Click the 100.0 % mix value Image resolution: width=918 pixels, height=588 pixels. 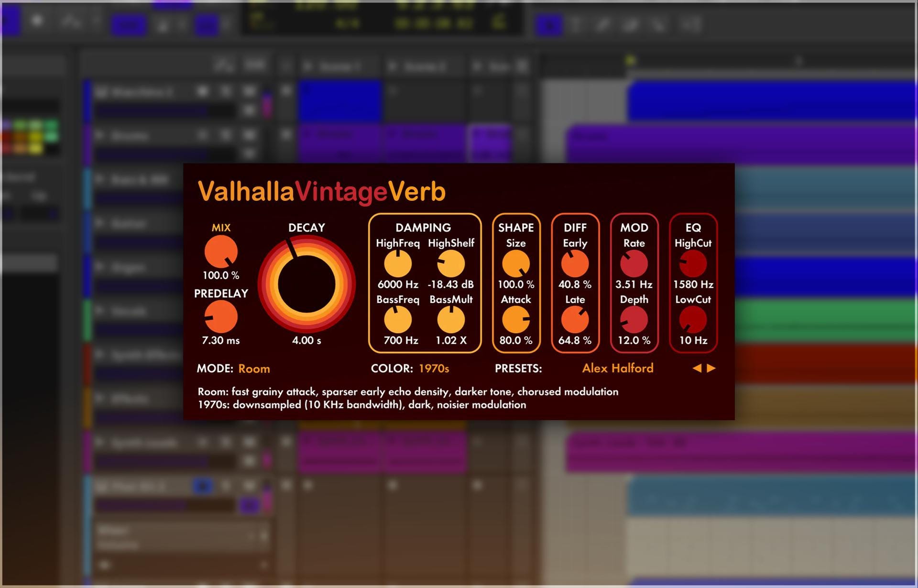pos(221,275)
